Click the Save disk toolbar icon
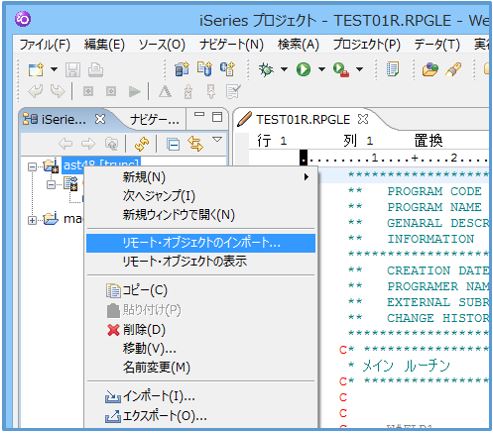 (x=73, y=70)
